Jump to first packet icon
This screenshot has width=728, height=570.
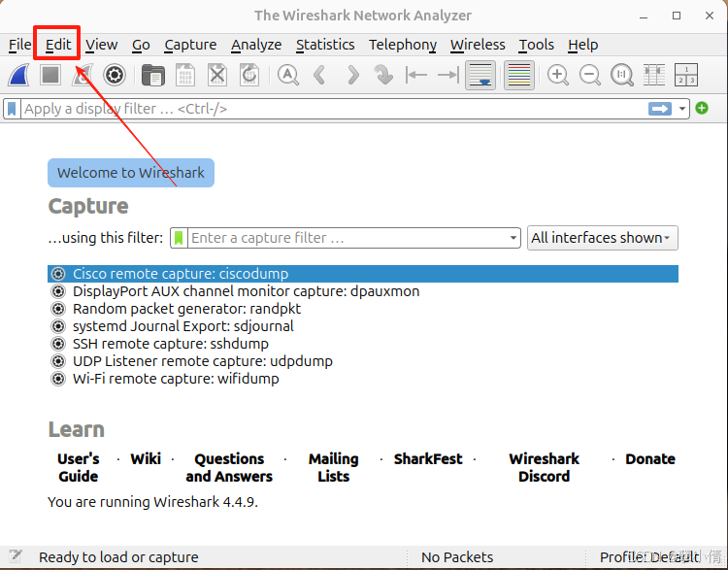(416, 75)
